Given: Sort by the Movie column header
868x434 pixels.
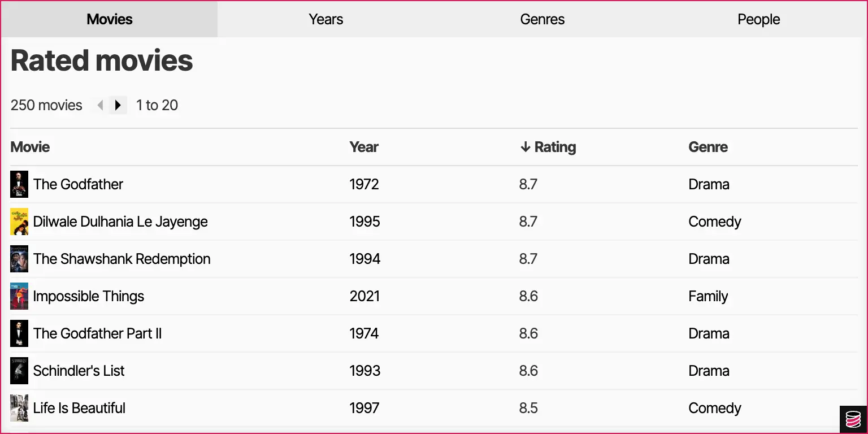Looking at the screenshot, I should [x=30, y=147].
